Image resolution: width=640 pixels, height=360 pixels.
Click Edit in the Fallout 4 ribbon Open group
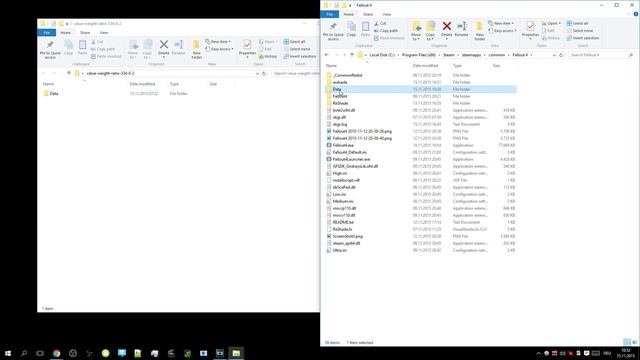[548, 31]
